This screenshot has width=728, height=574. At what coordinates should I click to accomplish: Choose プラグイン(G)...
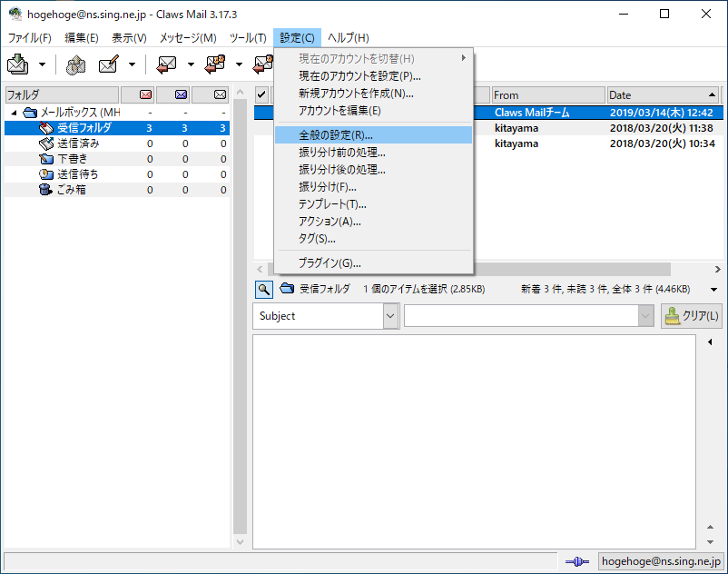tap(373, 262)
